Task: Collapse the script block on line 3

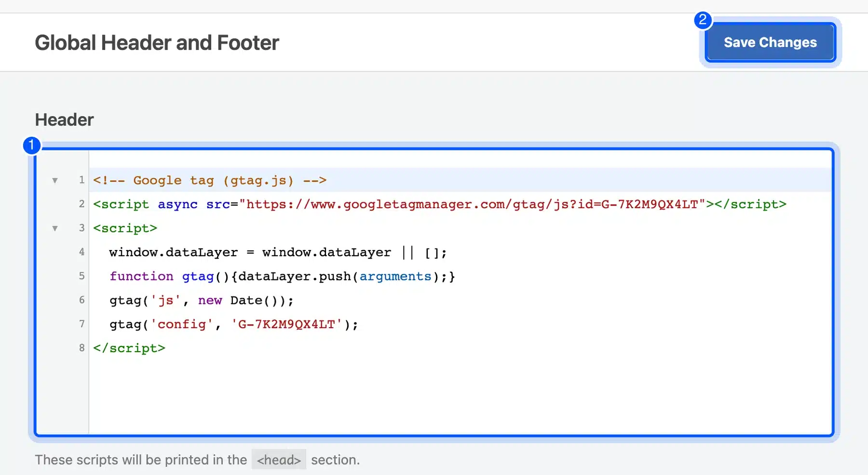Action: [x=55, y=228]
